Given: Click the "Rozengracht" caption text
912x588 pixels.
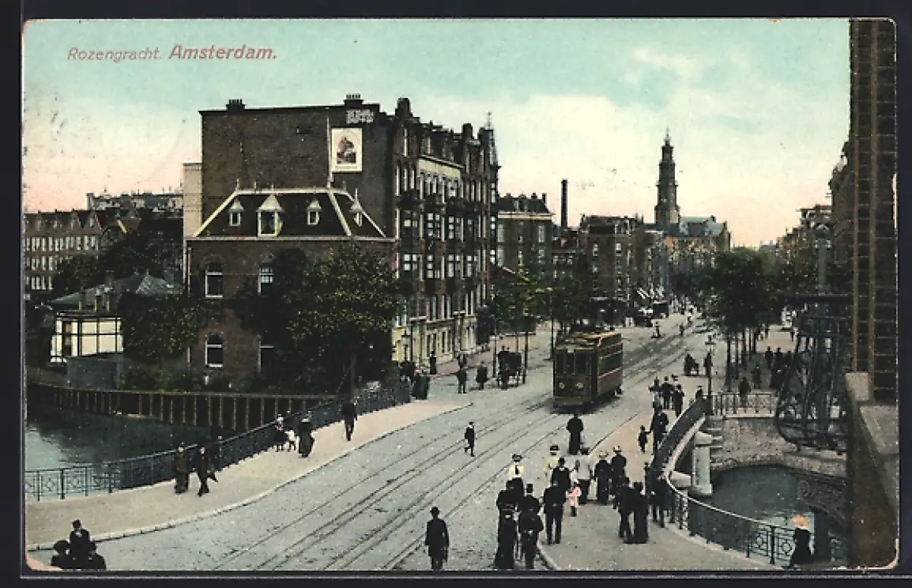Looking at the screenshot, I should coord(114,54).
